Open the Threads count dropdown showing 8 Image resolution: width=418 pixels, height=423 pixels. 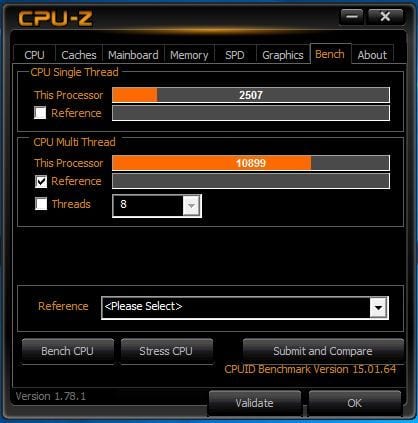[157, 206]
